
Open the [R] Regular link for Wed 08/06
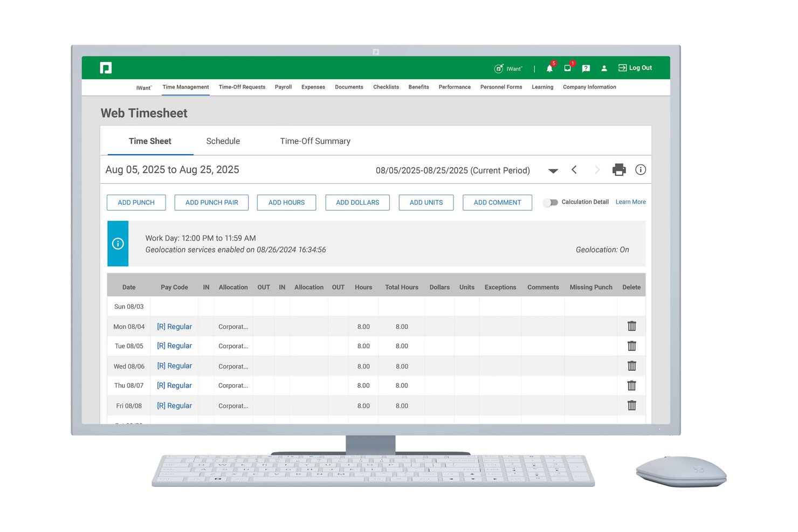click(174, 365)
